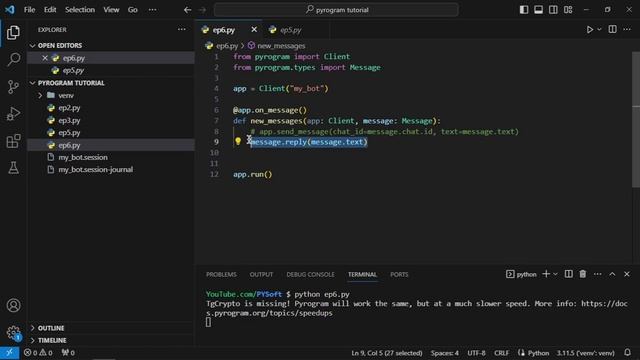Image resolution: width=640 pixels, height=360 pixels.
Task: Change encoding via UTF-8 status item
Action: click(476, 353)
